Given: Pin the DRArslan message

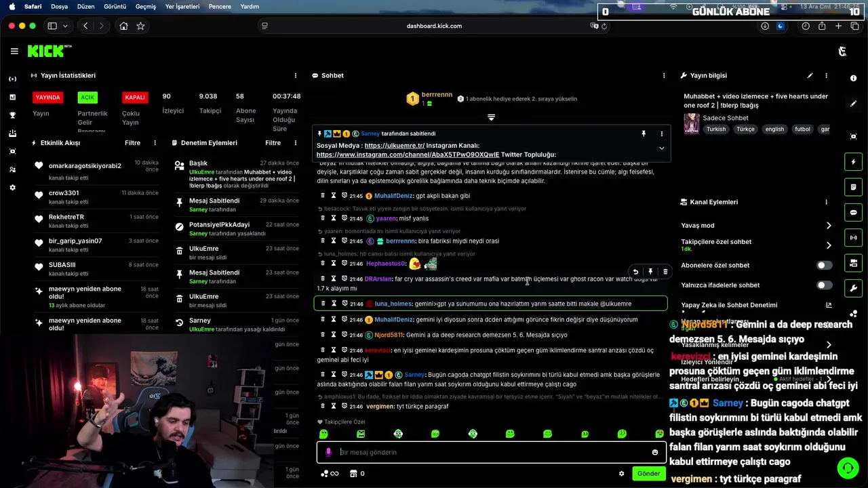Looking at the screenshot, I should point(650,271).
